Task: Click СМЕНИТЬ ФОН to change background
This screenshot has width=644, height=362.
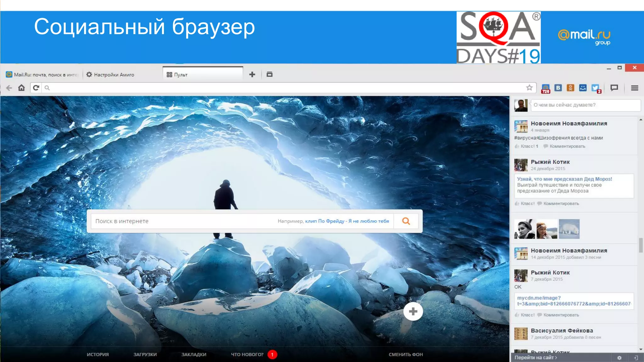Action: 406,354
